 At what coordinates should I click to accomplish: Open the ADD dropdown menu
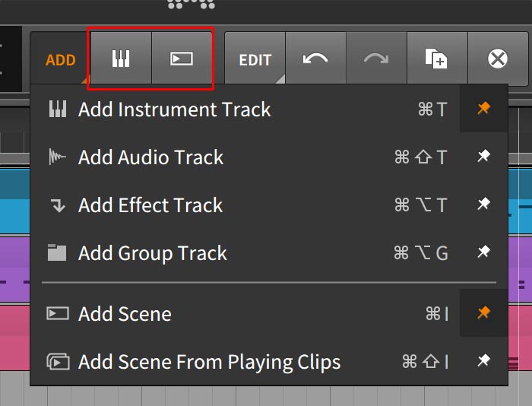(60, 59)
